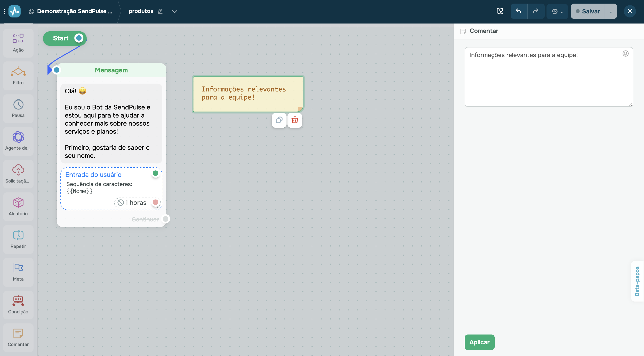Click the Mensagem block header
Screen dimensions: 644x356
pos(111,70)
